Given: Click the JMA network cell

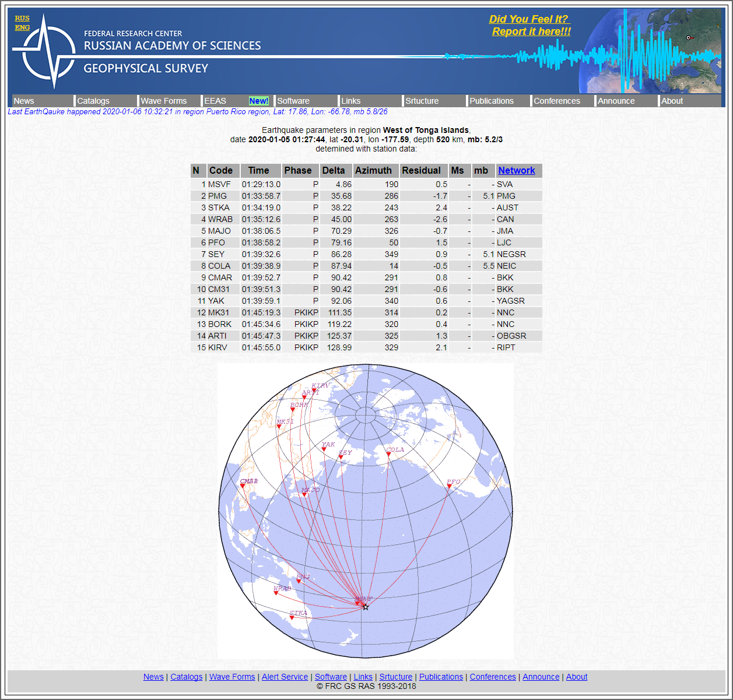Looking at the screenshot, I should point(519,231).
